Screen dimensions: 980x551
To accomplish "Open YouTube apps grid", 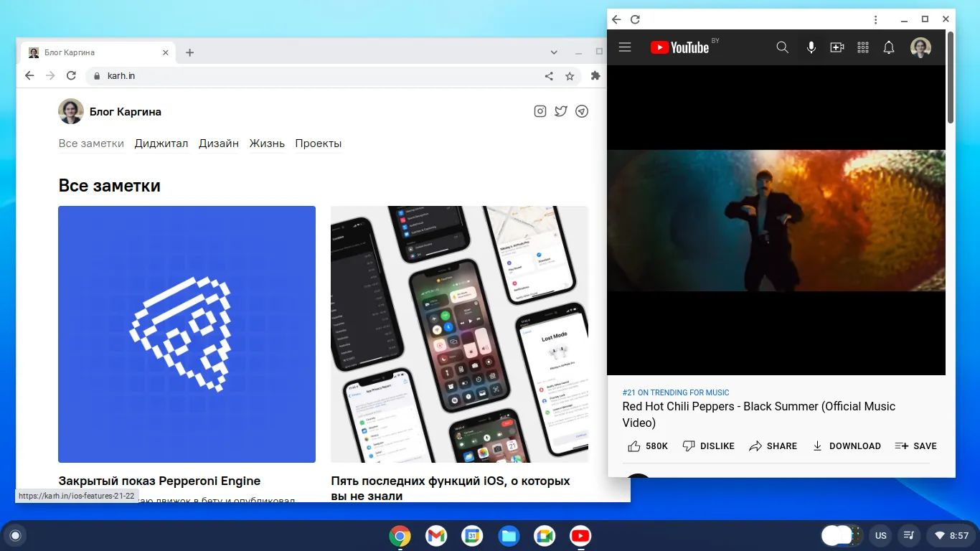I will 863,47.
